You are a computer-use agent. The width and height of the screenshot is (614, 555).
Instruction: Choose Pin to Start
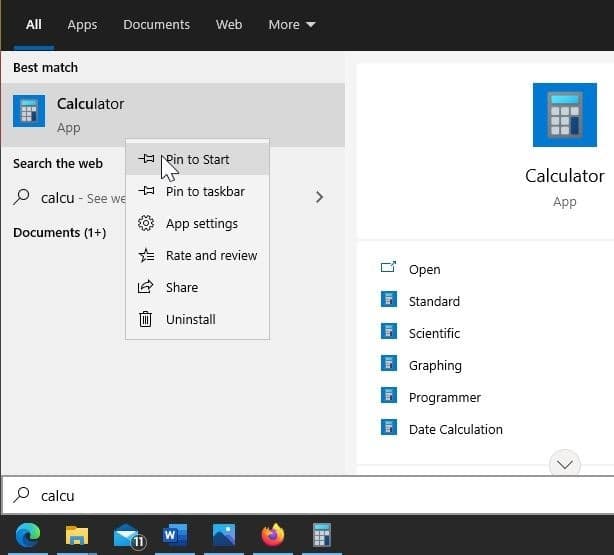(197, 159)
